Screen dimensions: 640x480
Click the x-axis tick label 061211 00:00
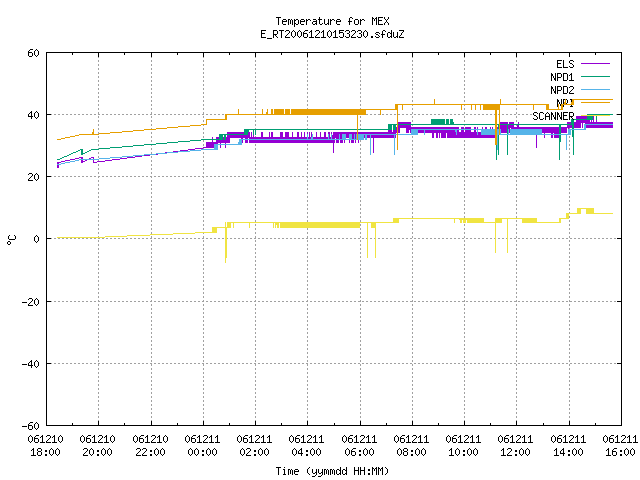[x=202, y=446]
